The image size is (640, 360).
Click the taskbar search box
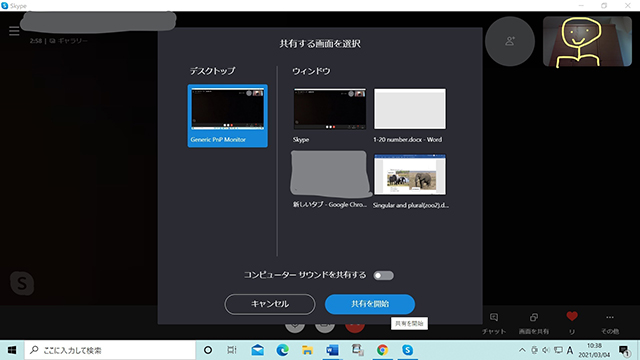[x=110, y=350]
